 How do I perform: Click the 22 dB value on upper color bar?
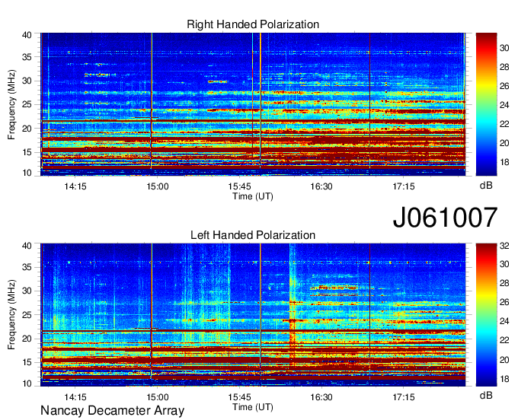pyautogui.click(x=504, y=124)
